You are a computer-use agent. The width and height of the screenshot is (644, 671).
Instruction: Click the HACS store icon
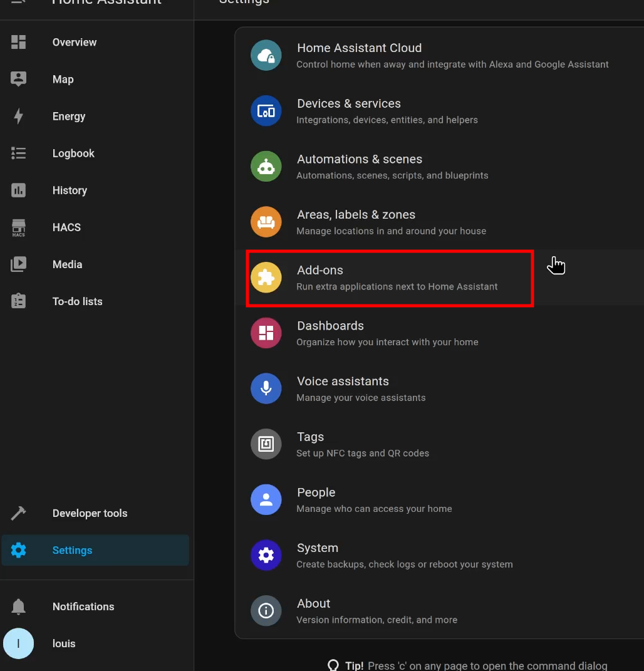[18, 227]
